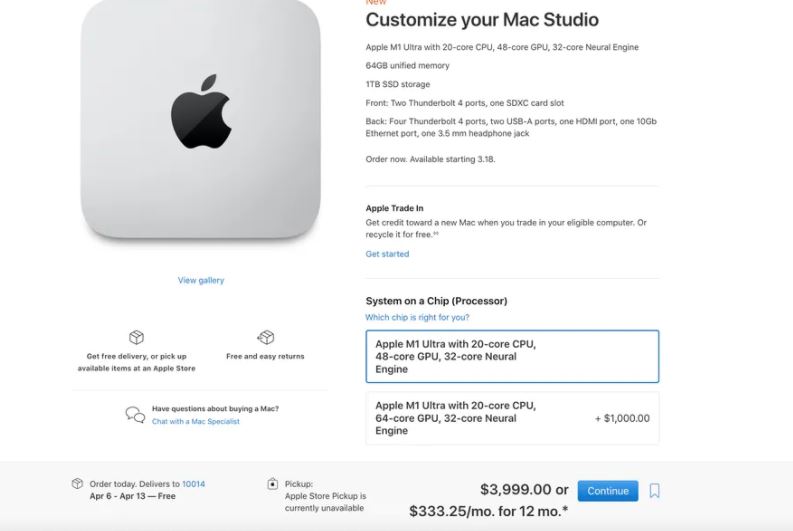Click the System on a Chip heading
Viewport: 793px width, 531px height.
[x=436, y=301]
